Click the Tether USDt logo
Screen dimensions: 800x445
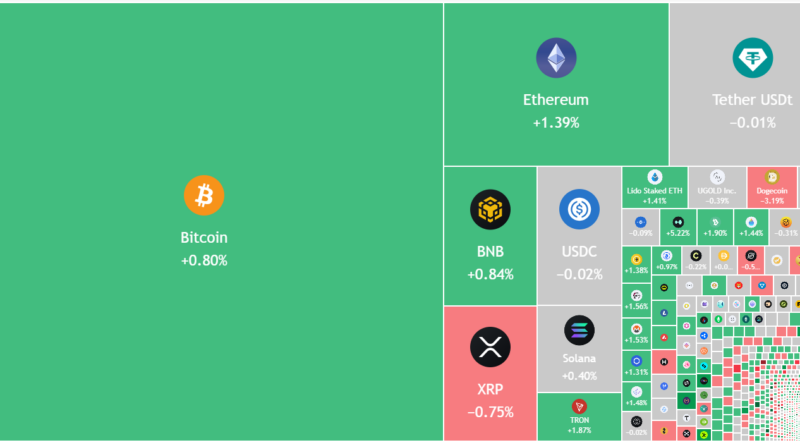click(x=752, y=58)
